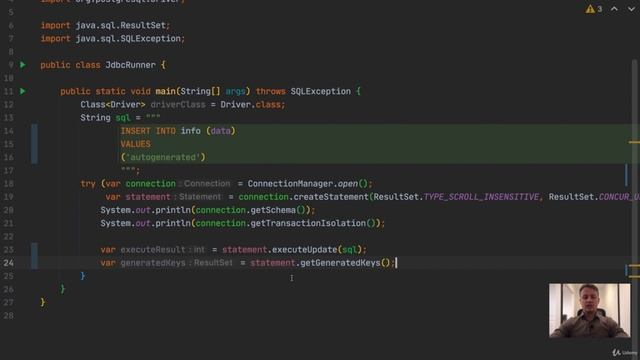The height and width of the screenshot is (360, 640).
Task: Go to previous highlighted problem arrow
Action: 614,9
